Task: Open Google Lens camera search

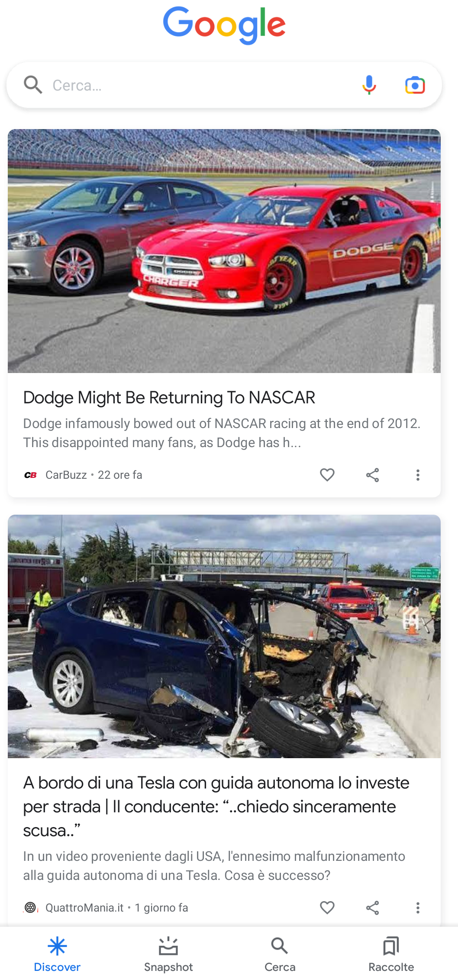Action: [x=415, y=85]
